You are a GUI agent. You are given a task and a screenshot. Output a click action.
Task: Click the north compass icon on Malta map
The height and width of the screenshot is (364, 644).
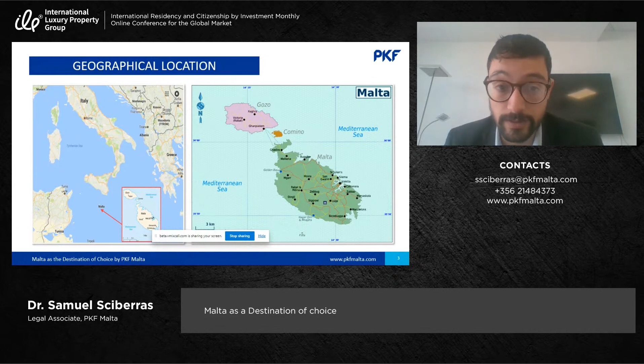point(200,107)
